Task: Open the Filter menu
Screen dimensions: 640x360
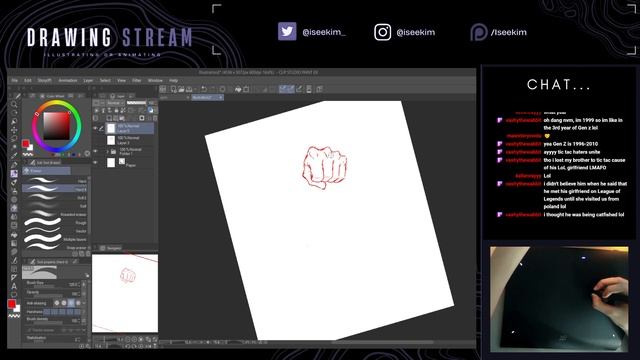Action: 137,80
